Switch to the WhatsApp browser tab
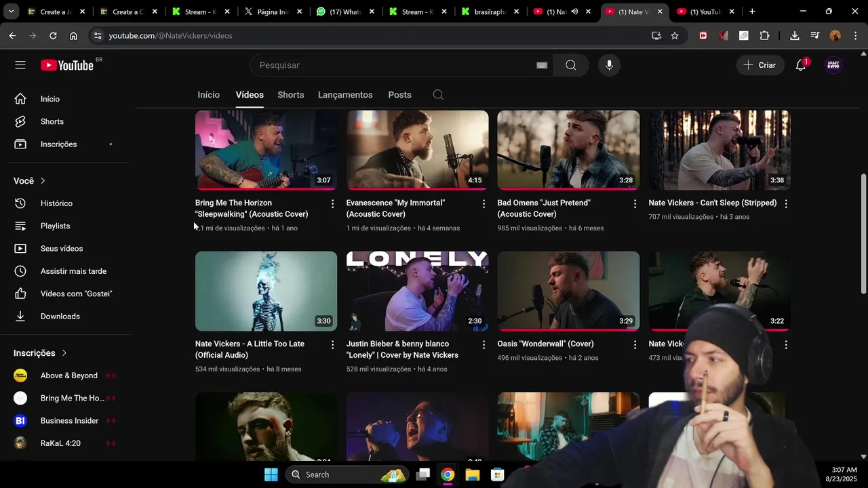Image resolution: width=868 pixels, height=488 pixels. [x=344, y=12]
